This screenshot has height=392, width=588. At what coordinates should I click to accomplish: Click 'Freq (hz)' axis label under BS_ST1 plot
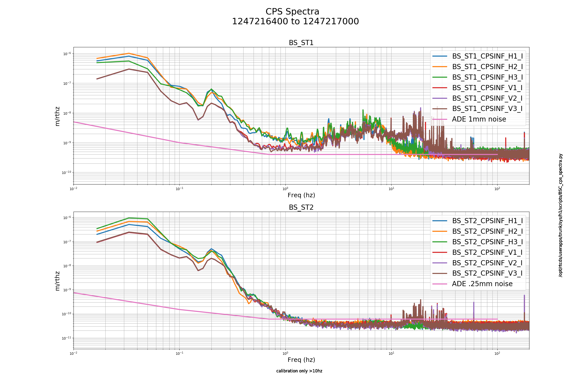301,195
